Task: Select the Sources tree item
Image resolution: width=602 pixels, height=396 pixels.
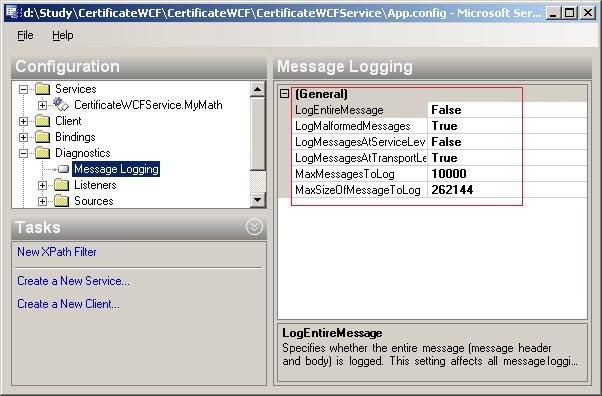Action: point(93,201)
